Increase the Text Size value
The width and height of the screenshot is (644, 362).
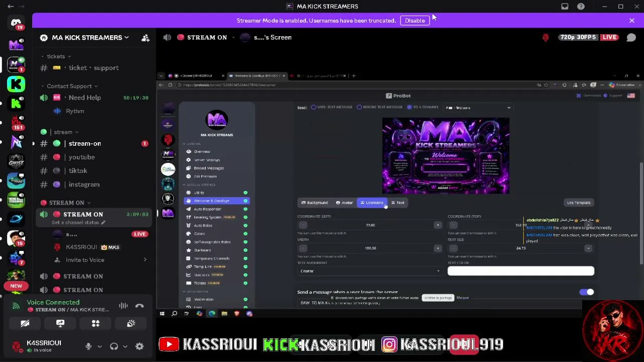(588, 248)
